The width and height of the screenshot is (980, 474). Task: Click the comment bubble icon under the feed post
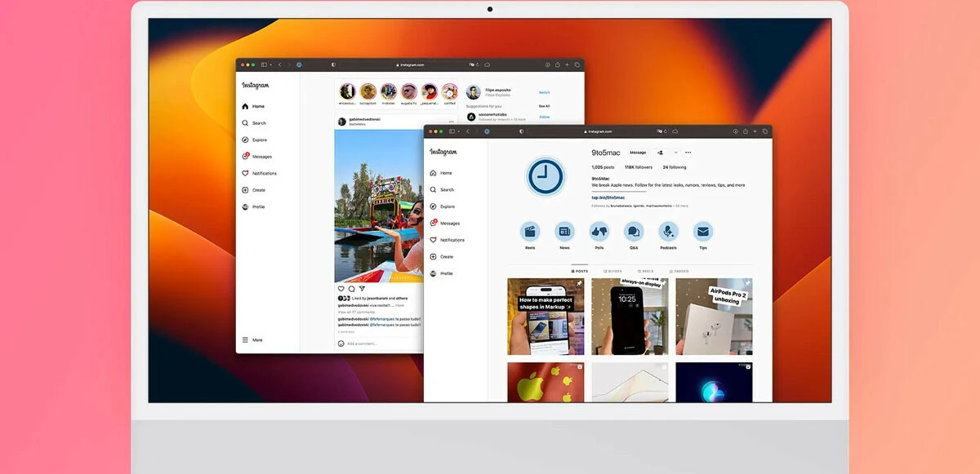[x=352, y=289]
